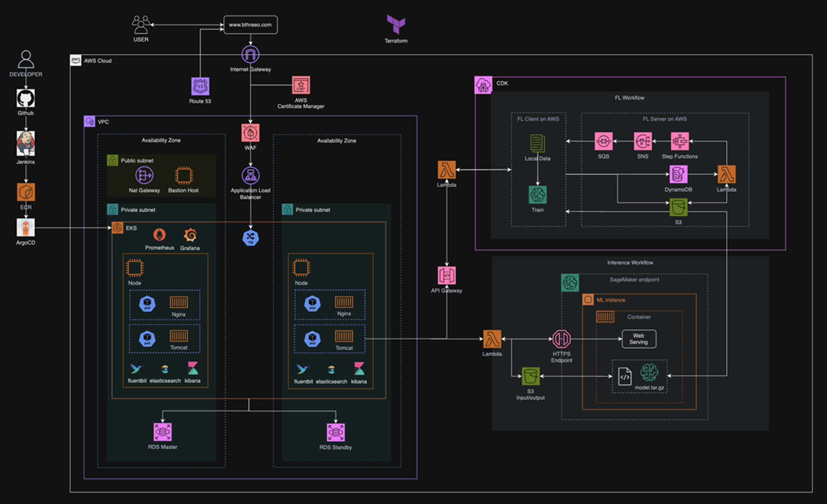Click the API Gateway icon
827x504 pixels.
[447, 275]
